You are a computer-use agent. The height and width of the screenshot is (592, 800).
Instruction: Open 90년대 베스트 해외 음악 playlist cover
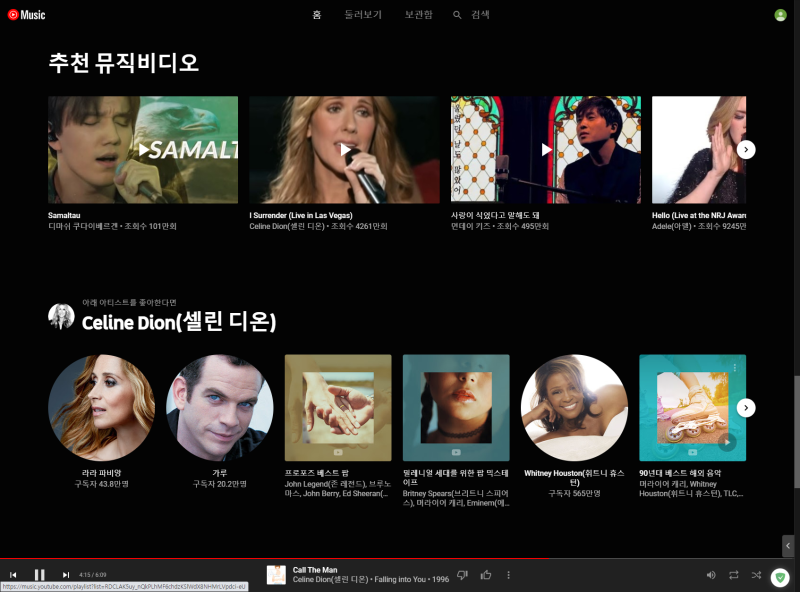692,408
